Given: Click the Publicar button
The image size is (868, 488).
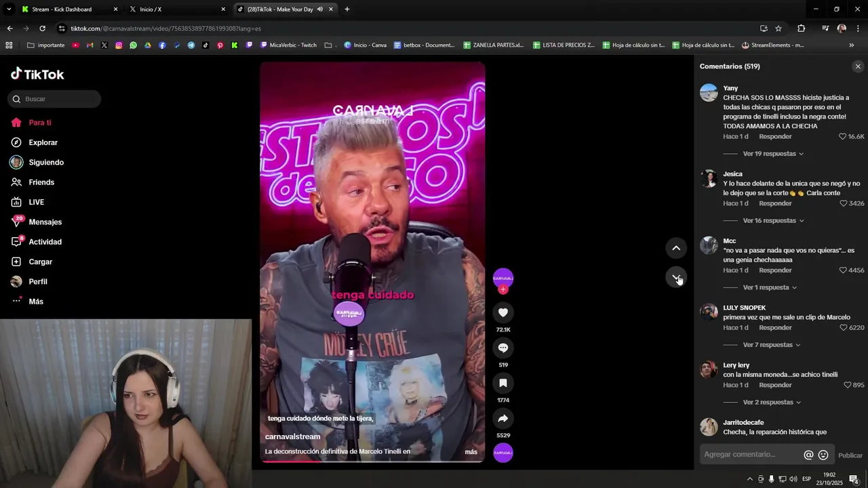Looking at the screenshot, I should point(850,455).
